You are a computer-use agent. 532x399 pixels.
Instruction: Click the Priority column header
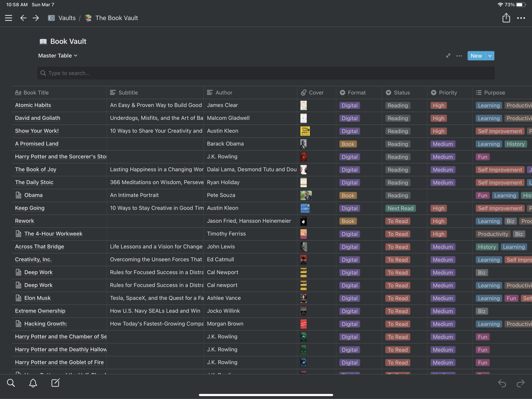click(x=448, y=93)
